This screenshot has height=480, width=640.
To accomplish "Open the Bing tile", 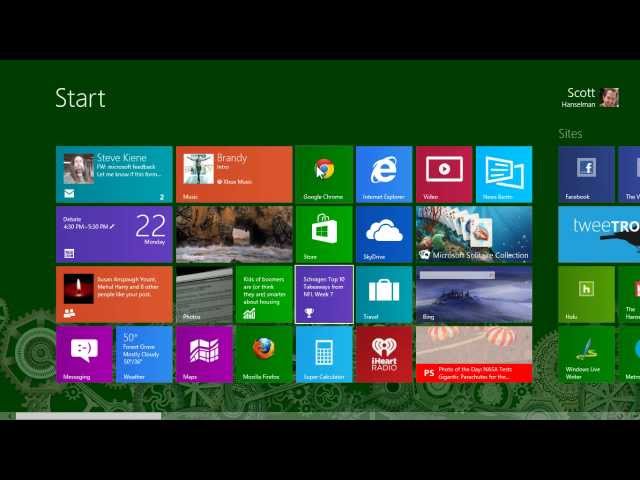I will (x=474, y=295).
